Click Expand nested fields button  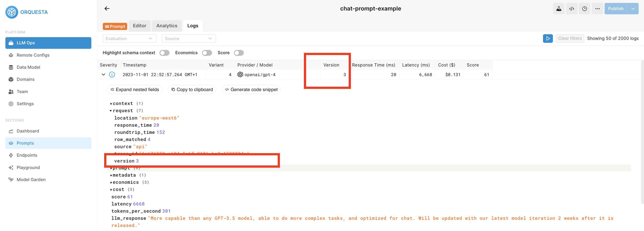point(135,90)
